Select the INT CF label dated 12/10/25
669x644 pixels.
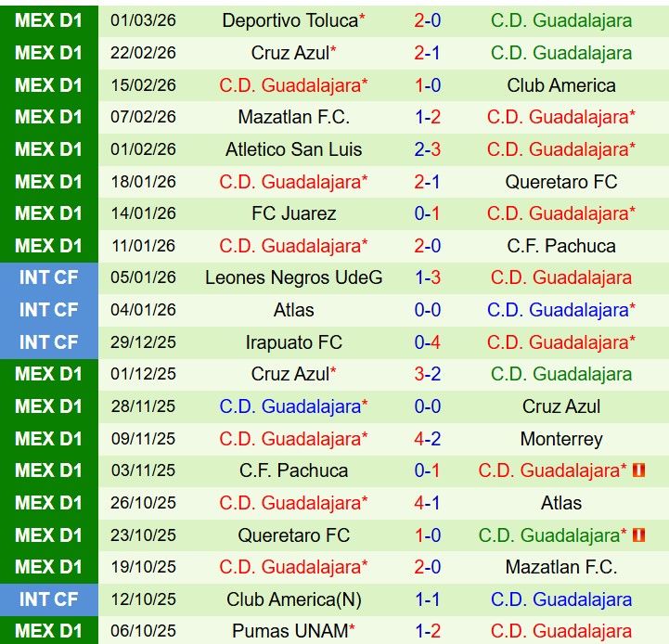click(x=48, y=599)
